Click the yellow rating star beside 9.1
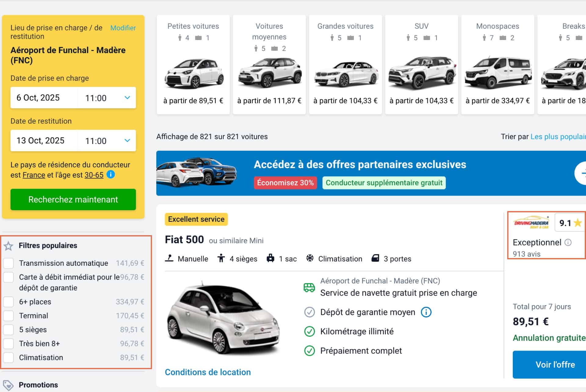Image resolution: width=586 pixels, height=392 pixels. (577, 223)
